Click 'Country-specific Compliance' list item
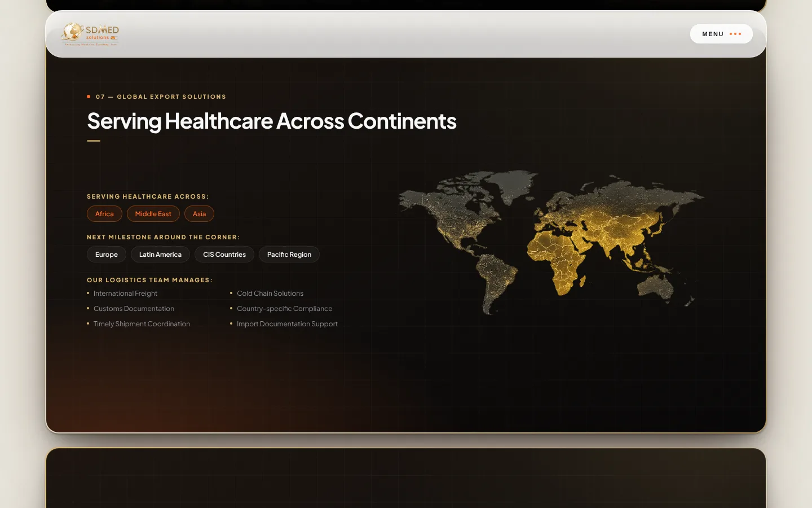This screenshot has width=812, height=508. pos(285,309)
